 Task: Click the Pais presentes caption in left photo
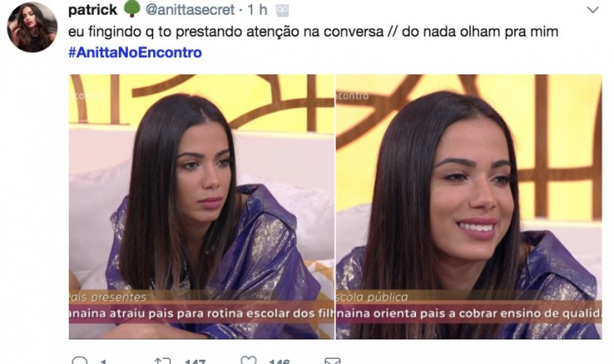tap(108, 297)
